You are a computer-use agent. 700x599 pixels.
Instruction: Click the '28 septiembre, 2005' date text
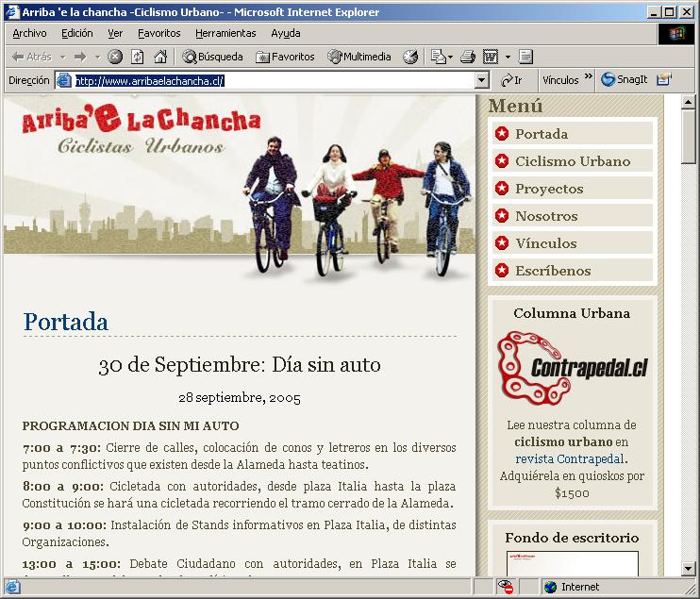coord(240,397)
